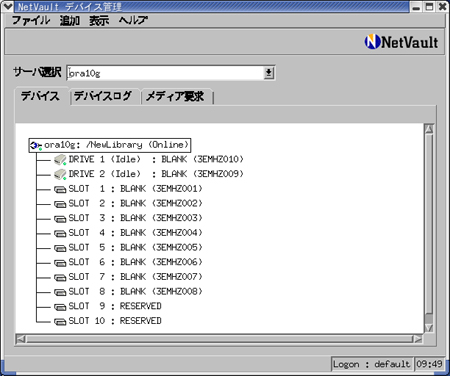Select the DRIVE 1 tape drive icon
This screenshot has height=376, width=450.
[60, 160]
